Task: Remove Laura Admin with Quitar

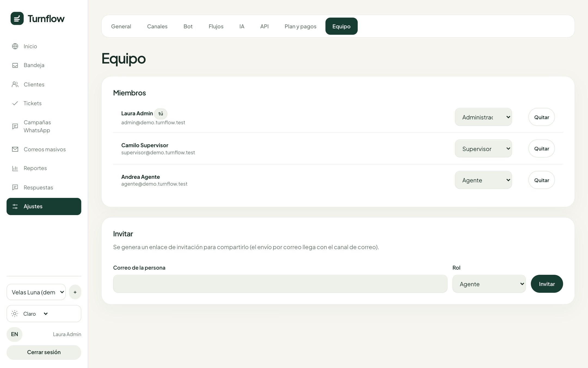Action: click(x=542, y=117)
